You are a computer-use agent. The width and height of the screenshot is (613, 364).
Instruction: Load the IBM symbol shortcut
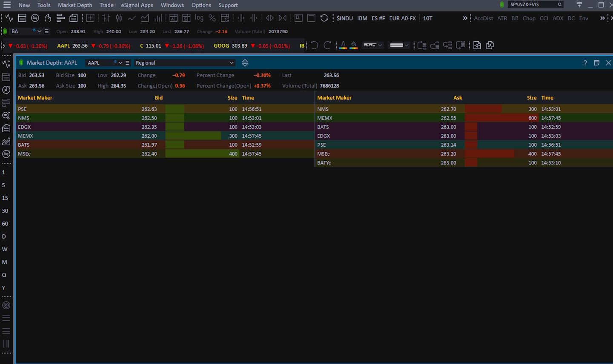coord(362,18)
